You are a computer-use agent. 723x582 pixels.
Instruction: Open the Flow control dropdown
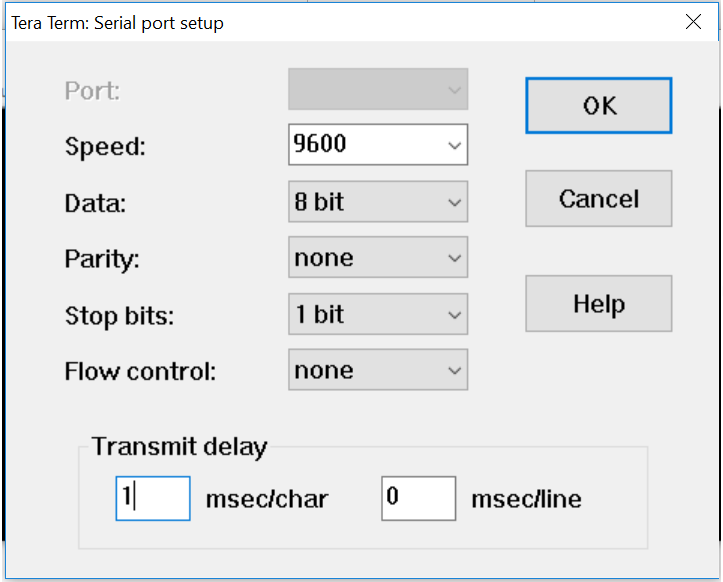(x=377, y=370)
